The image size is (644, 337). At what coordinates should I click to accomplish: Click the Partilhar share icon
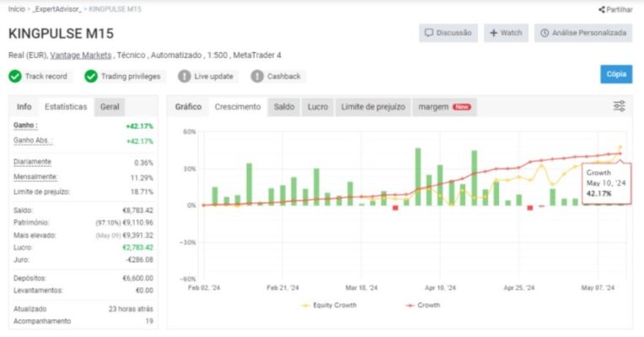click(602, 9)
